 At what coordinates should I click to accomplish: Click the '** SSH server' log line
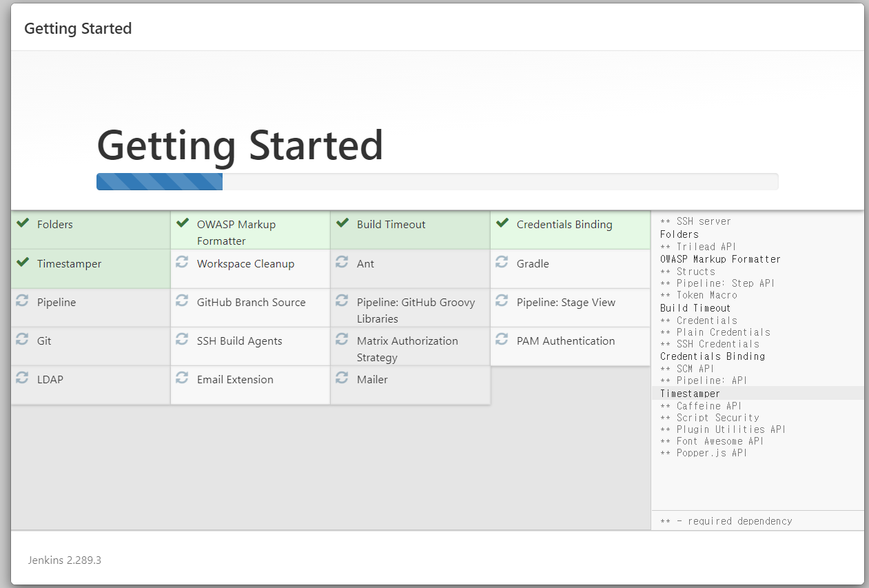click(x=696, y=221)
